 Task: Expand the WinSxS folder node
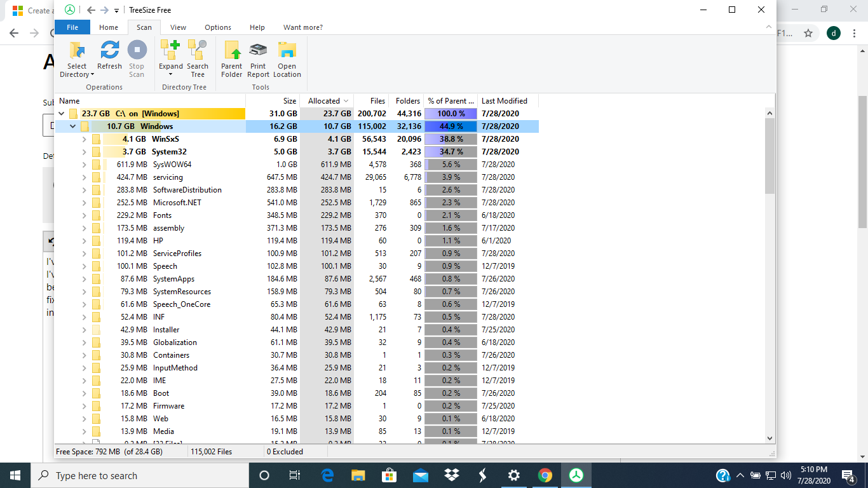tap(85, 139)
